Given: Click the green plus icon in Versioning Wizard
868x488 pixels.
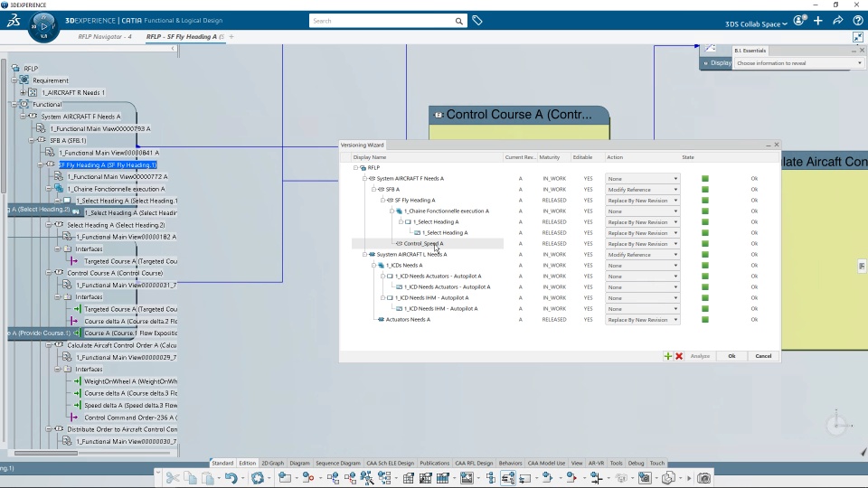Looking at the screenshot, I should 667,356.
